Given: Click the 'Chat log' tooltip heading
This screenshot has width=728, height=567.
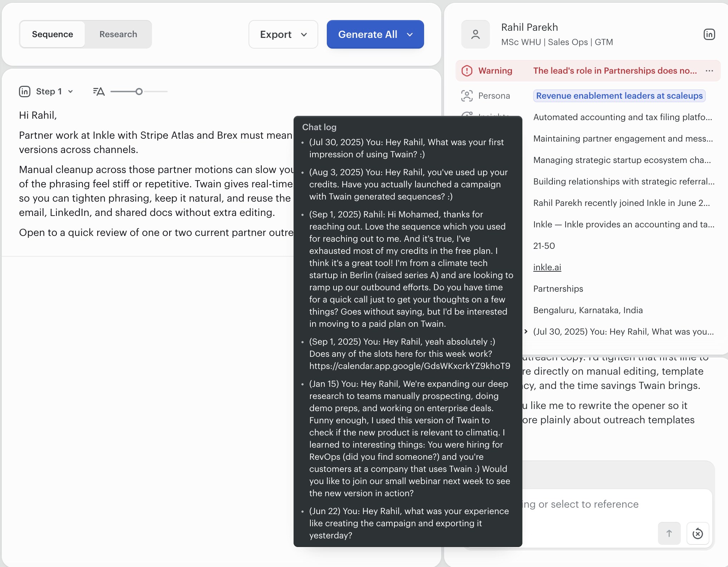Looking at the screenshot, I should click(x=319, y=127).
